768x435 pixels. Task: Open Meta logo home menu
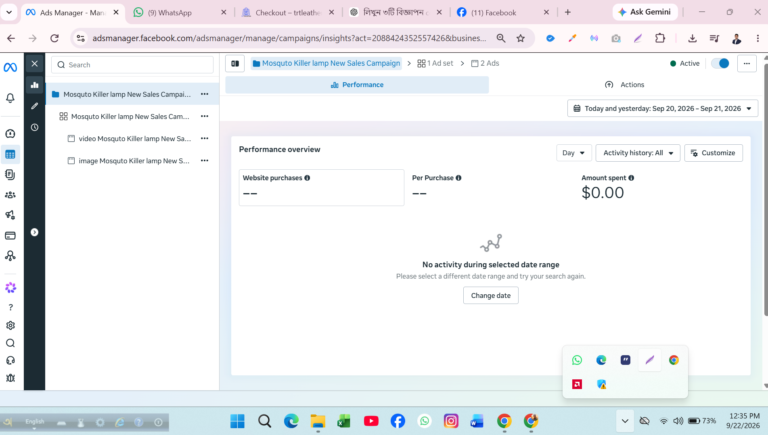point(10,67)
